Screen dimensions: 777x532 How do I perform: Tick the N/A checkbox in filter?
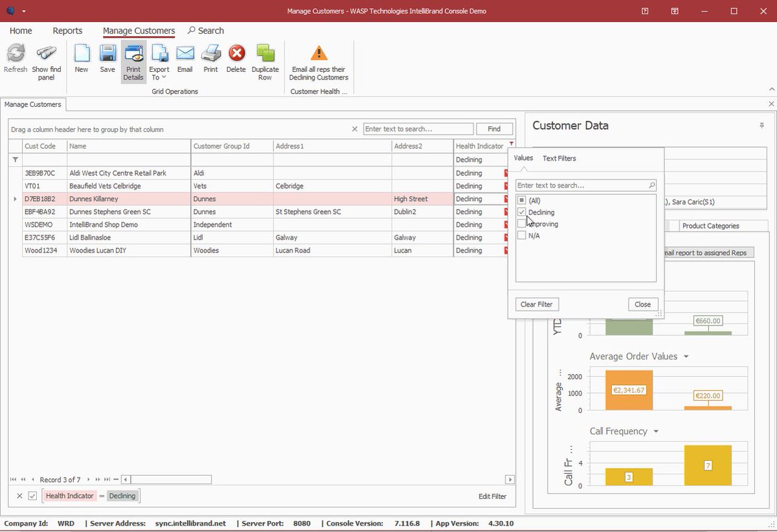pyautogui.click(x=522, y=236)
